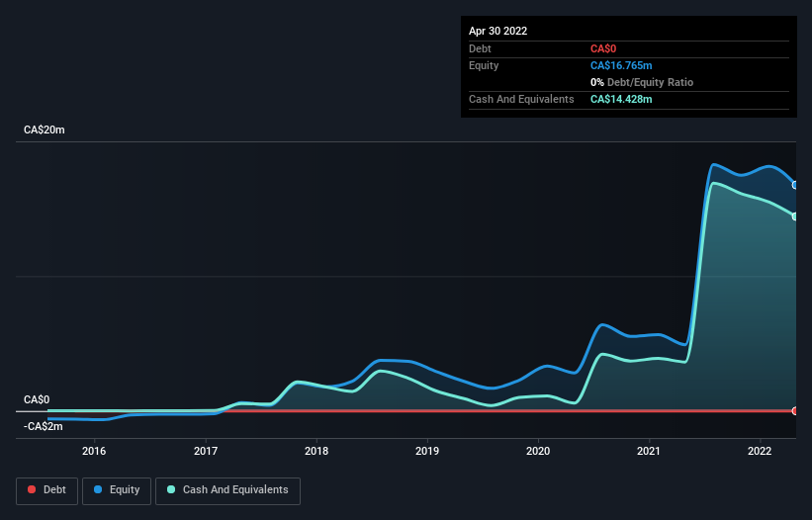812x520 pixels.
Task: Click the Debt row label in tooltip
Action: [480, 48]
